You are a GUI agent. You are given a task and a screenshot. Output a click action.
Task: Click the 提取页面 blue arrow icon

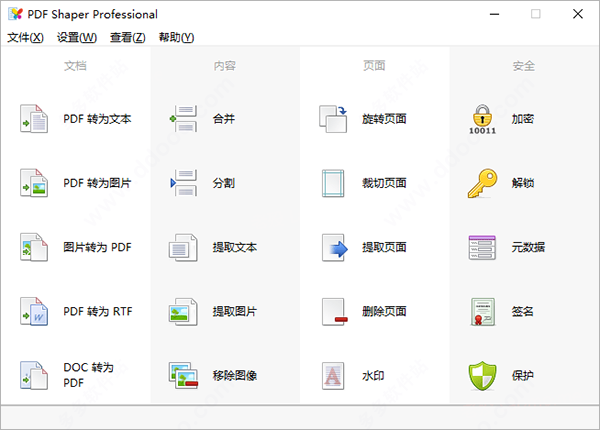334,247
